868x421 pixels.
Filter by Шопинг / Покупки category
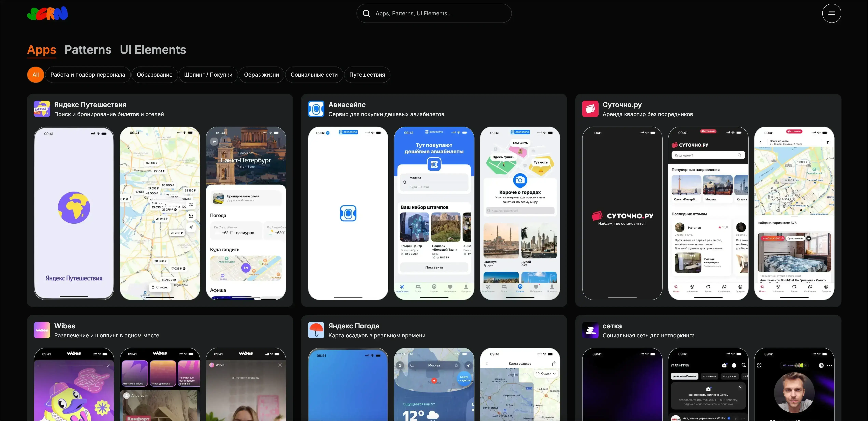click(x=208, y=75)
